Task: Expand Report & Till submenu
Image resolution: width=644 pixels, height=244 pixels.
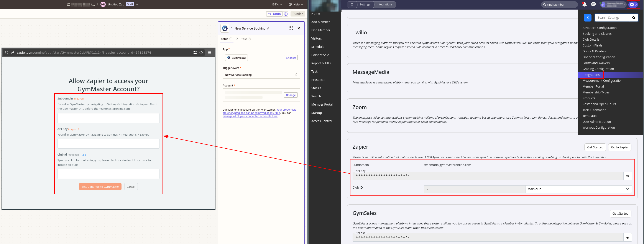Action: click(321, 63)
